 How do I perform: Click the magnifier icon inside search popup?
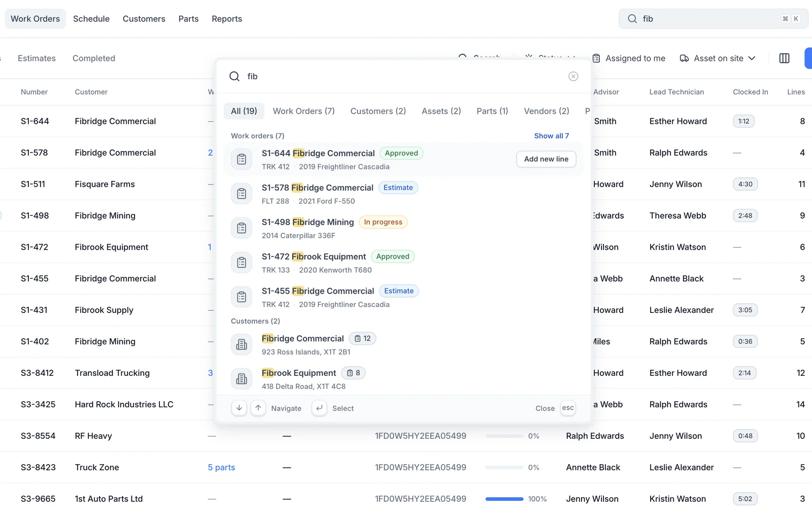(234, 76)
